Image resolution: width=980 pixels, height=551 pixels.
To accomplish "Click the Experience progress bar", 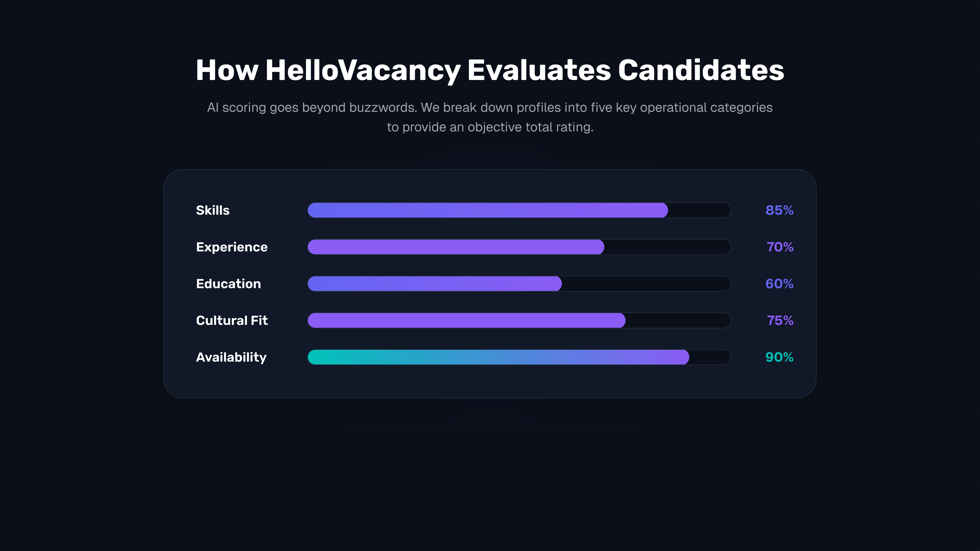I will coord(519,247).
